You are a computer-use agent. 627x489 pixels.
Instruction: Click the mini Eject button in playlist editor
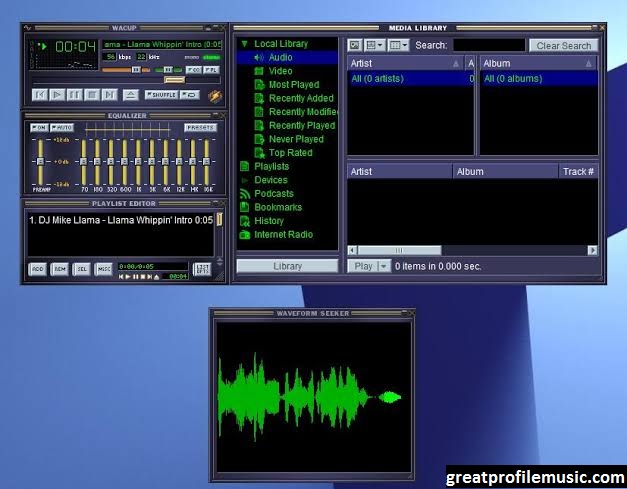[x=157, y=277]
